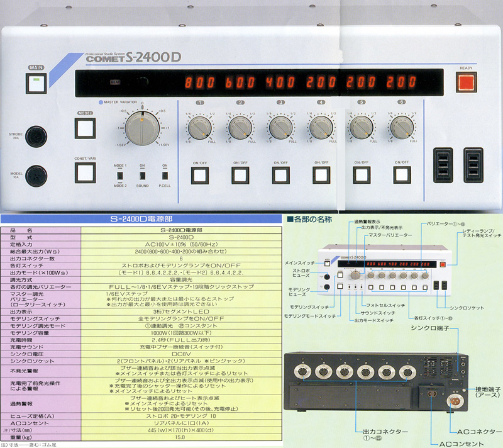
Task: Toggle the P.CELL slide switch
Action: coord(165,174)
